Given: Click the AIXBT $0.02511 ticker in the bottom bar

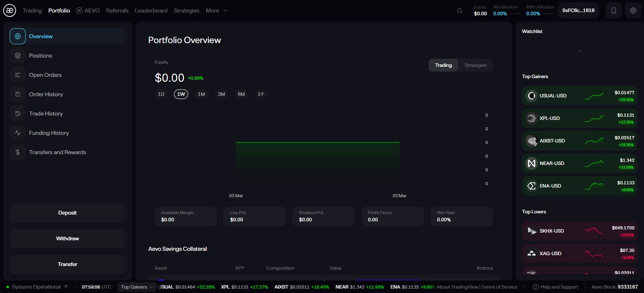Looking at the screenshot, I should (x=302, y=287).
